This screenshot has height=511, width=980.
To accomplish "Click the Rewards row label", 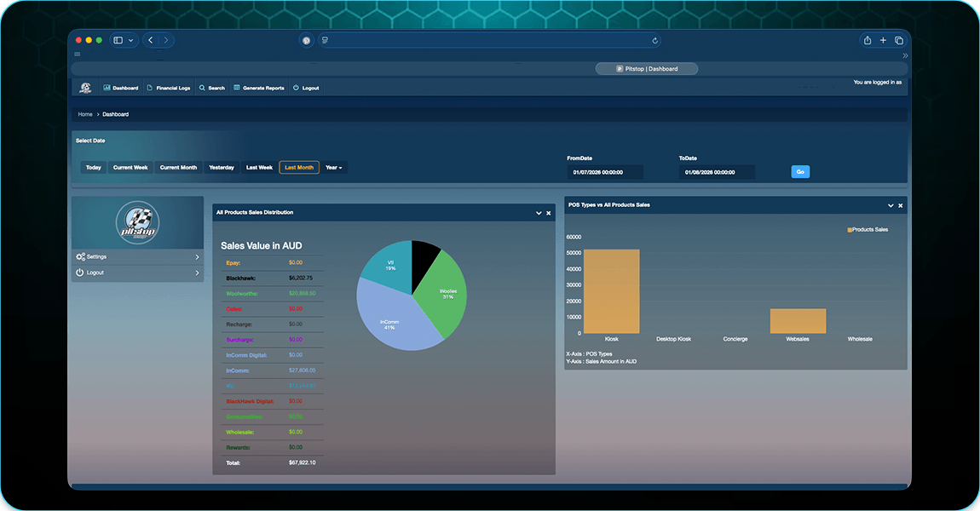I will click(238, 447).
